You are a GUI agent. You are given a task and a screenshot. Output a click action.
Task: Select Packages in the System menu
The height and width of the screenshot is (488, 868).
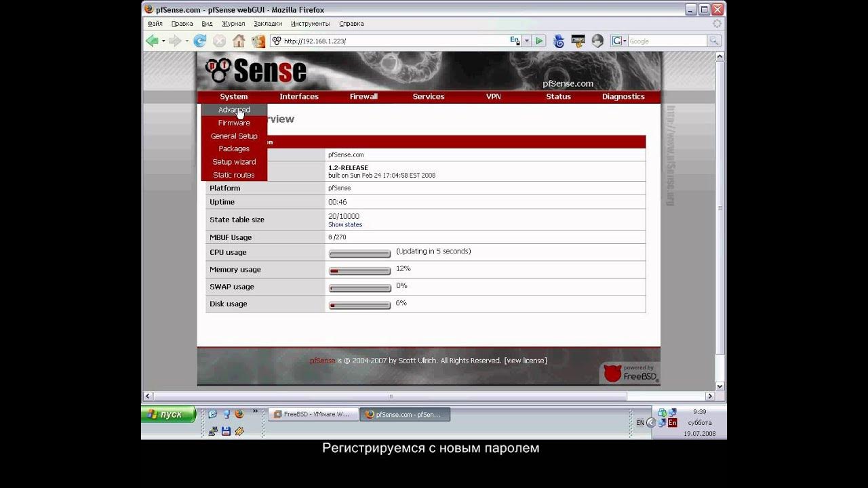(234, 149)
